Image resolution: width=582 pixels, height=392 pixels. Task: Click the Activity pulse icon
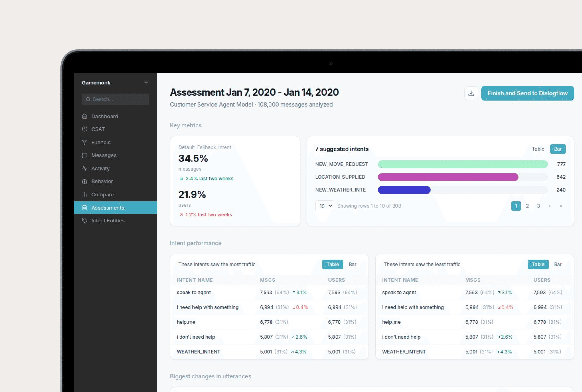click(x=85, y=168)
